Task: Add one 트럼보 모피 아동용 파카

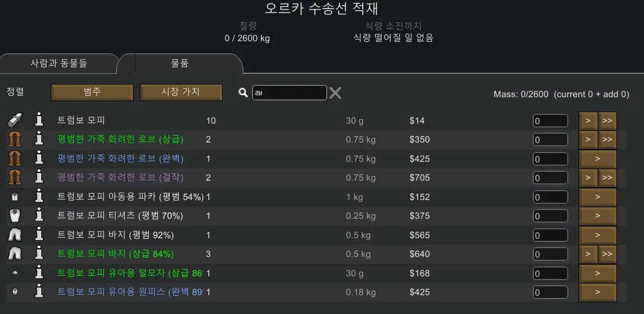Action: coord(597,197)
